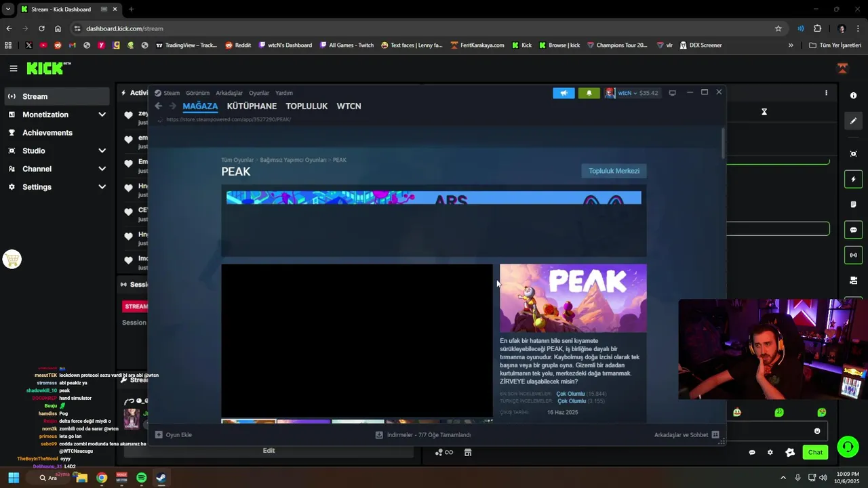Switch to the MAĞAZA tab

[200, 106]
